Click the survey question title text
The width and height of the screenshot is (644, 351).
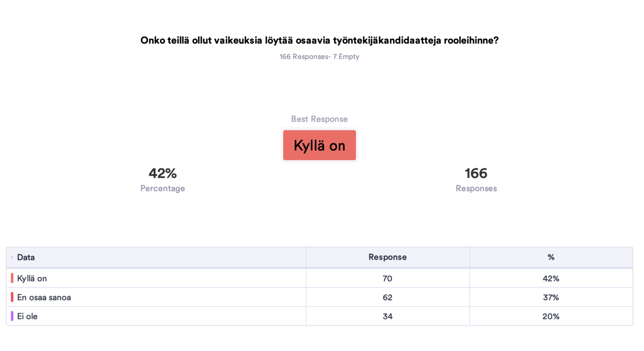coord(319,40)
